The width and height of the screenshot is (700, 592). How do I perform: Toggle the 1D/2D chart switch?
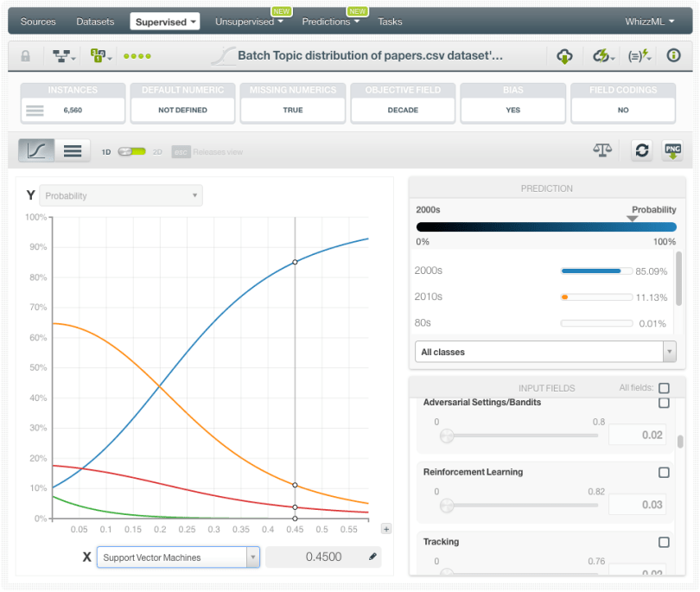(132, 151)
